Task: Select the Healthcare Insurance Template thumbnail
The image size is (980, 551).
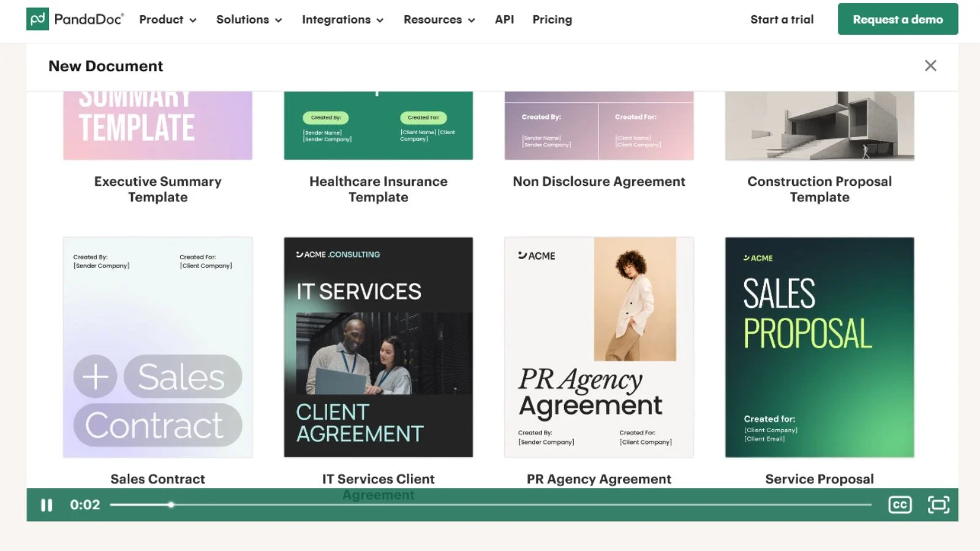Action: click(x=379, y=126)
